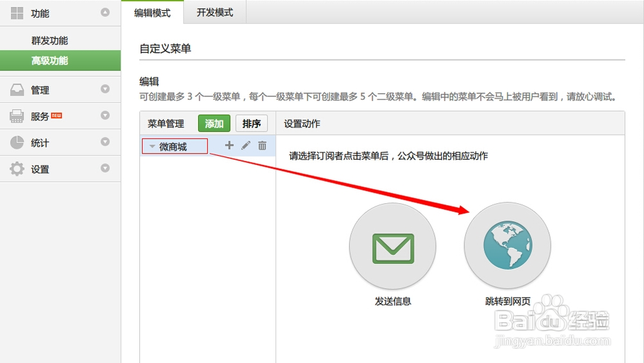Click the 设置动作 panel header
This screenshot has height=363, width=644.
tap(302, 124)
